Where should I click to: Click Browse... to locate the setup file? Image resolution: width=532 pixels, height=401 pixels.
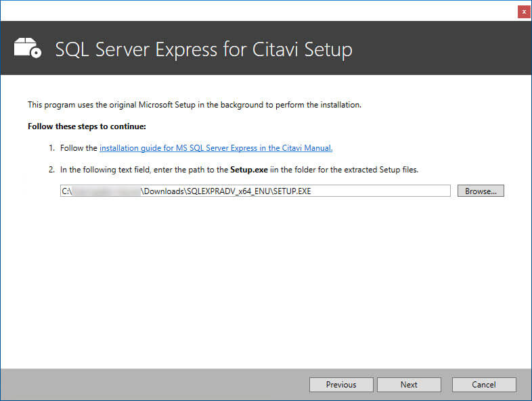tap(481, 191)
